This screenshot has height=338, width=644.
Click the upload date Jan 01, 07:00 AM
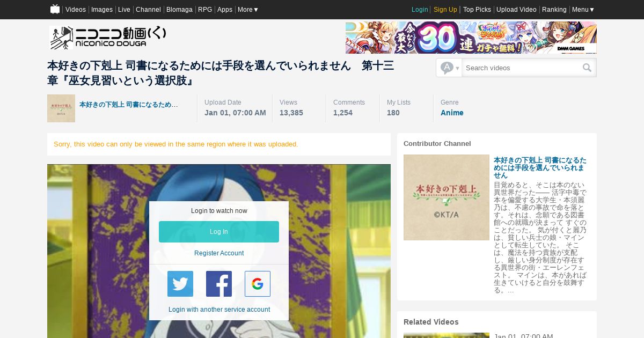point(235,113)
